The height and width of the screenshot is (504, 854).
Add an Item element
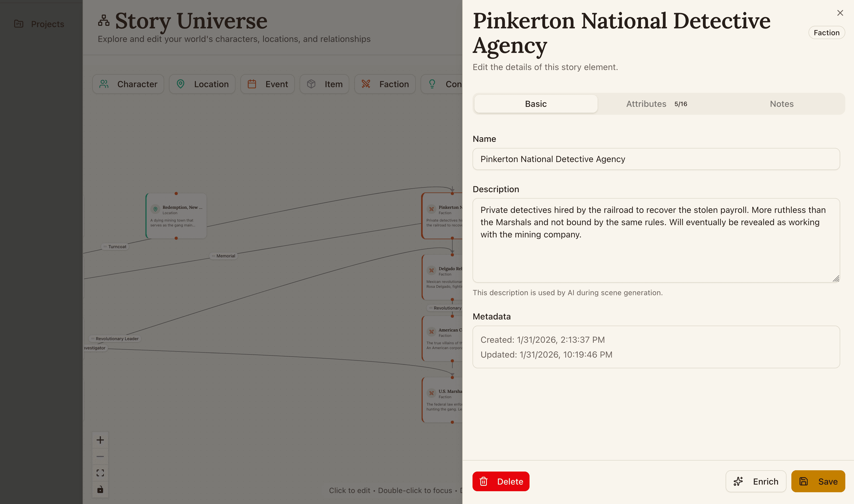pos(324,84)
